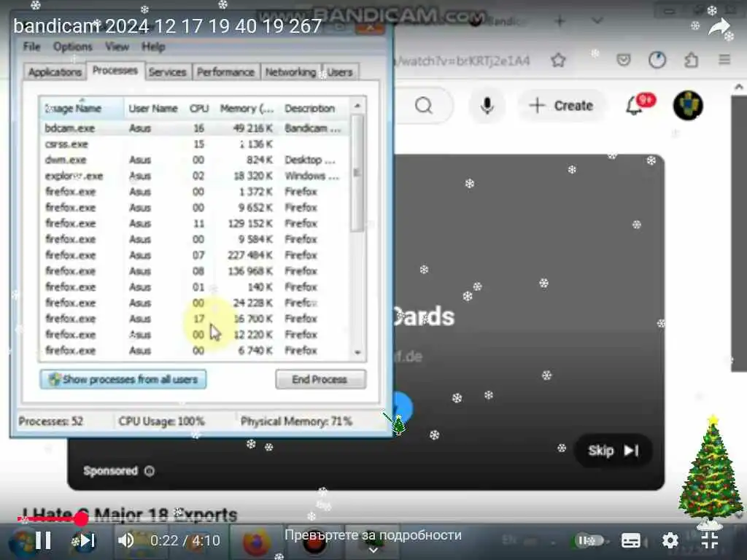
Task: Click the YouTube search magnifier icon
Action: point(424,105)
